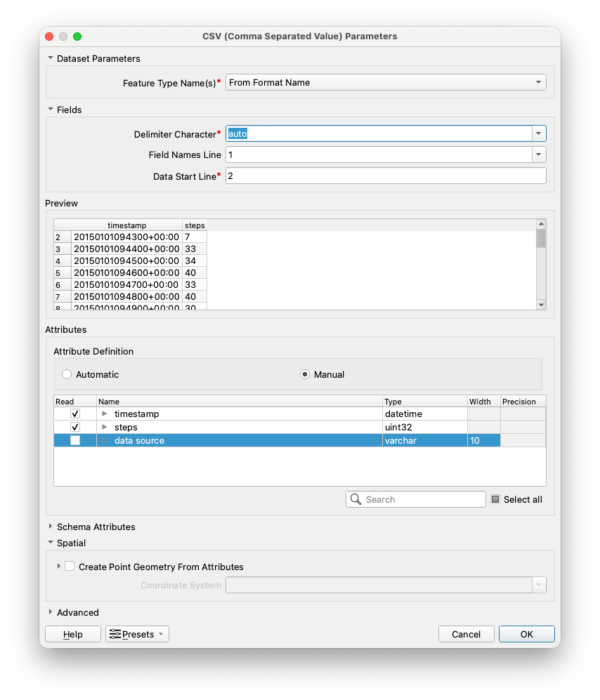The image size is (600, 700).
Task: Click the width value 10 cell
Action: tap(484, 441)
